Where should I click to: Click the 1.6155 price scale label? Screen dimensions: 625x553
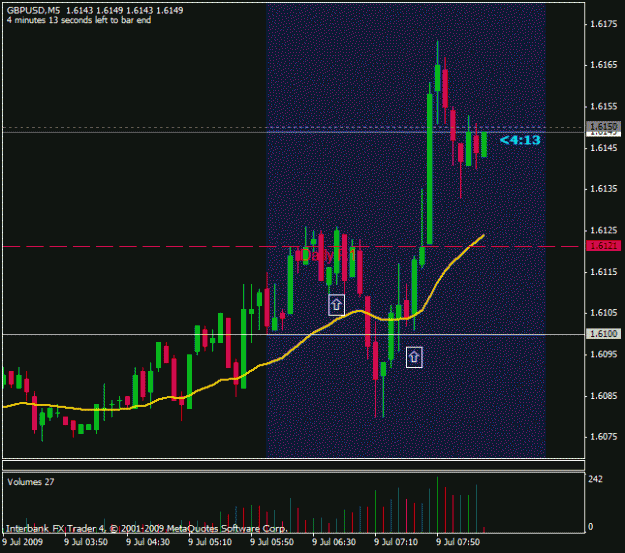tap(603, 106)
